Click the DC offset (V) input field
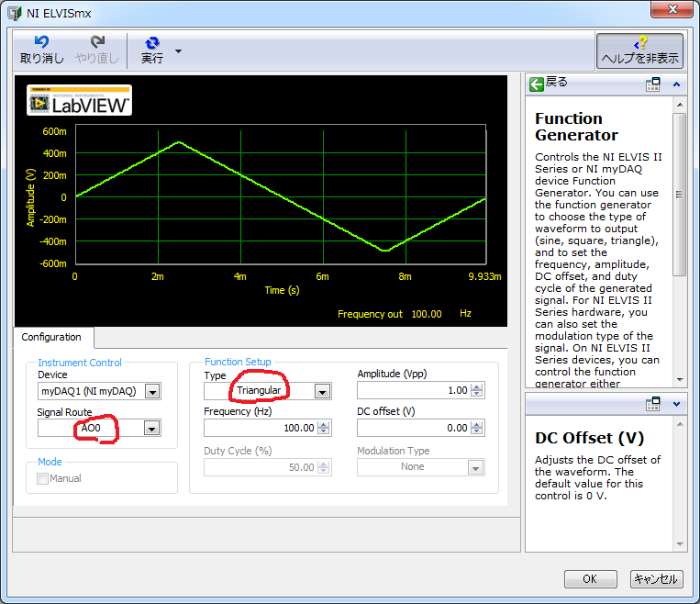Screen dimensions: 700x604 tap(414, 428)
